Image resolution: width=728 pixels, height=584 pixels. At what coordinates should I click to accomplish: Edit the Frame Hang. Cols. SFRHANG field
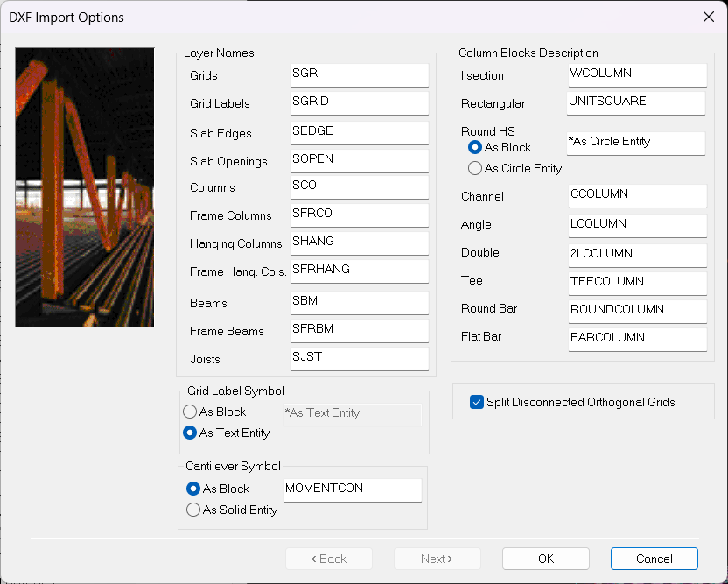359,271
